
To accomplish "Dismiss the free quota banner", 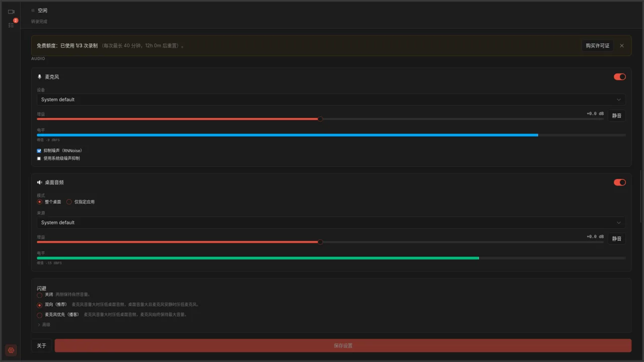I will (622, 46).
